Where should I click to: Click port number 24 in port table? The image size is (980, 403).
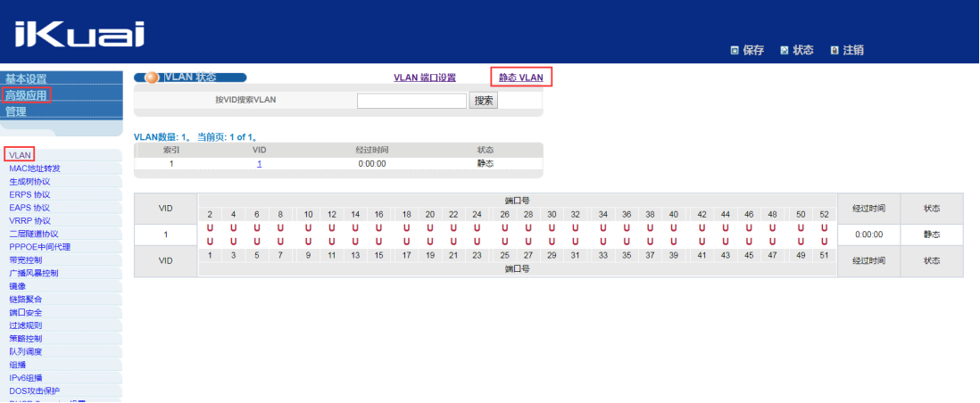[x=478, y=214]
